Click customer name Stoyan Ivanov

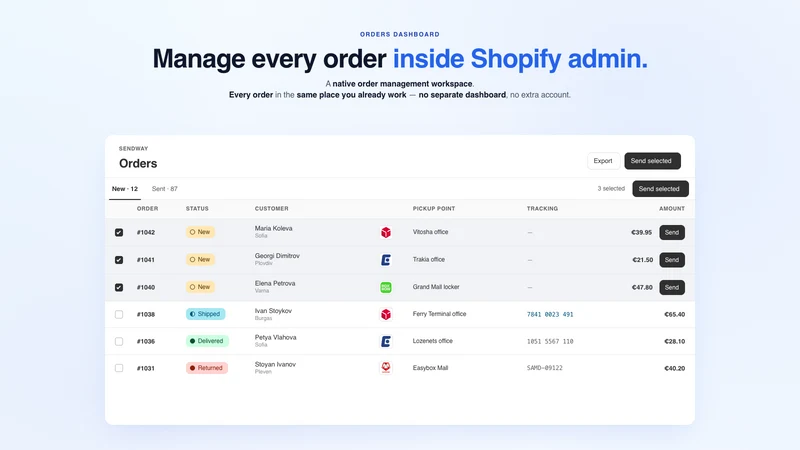[x=275, y=364]
